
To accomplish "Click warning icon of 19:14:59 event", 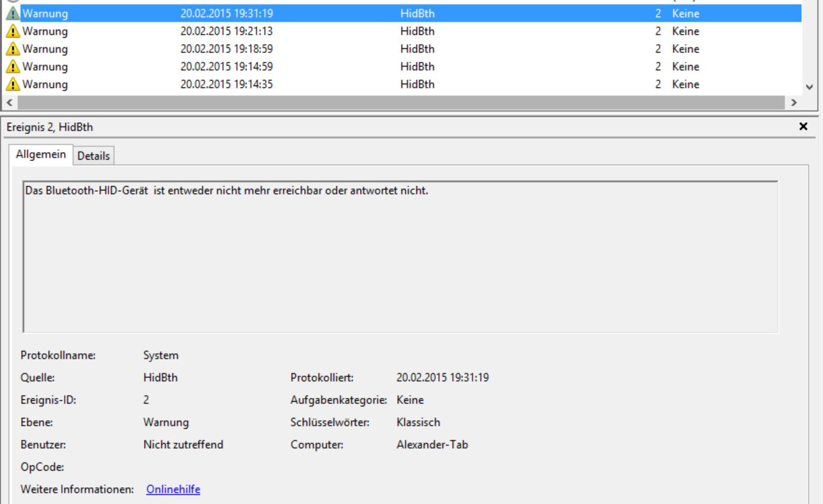I will pyautogui.click(x=13, y=67).
